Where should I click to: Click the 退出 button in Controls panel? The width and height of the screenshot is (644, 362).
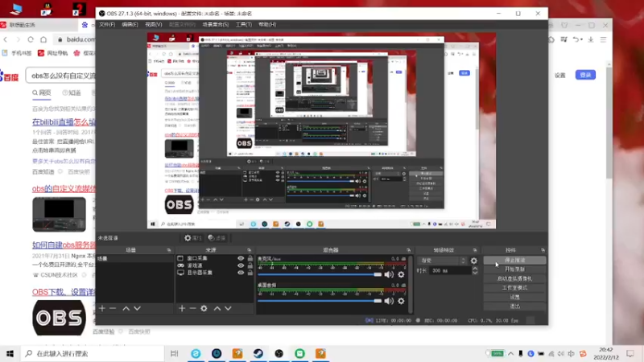point(514,306)
